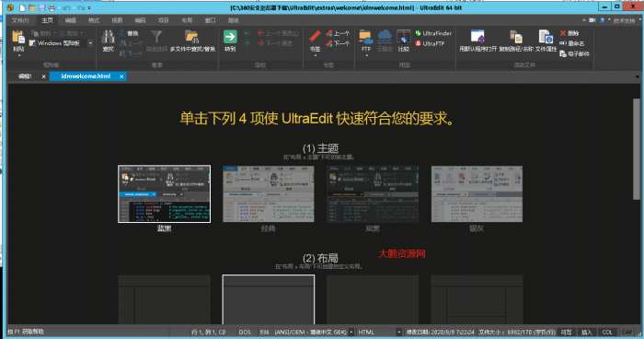The height and width of the screenshot is (339, 644).
Task: Click the FTP folder-cloud icon
Action: coord(366,37)
